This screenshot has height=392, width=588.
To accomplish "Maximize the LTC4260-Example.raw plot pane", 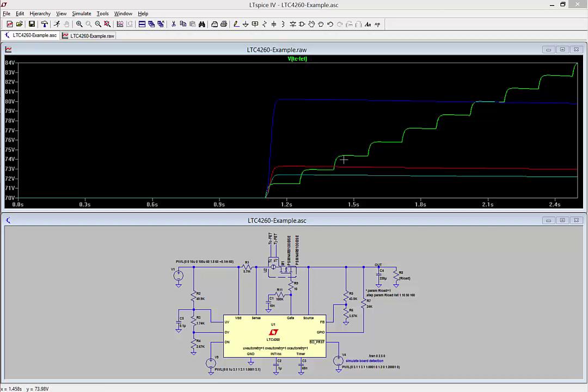I will tap(562, 50).
